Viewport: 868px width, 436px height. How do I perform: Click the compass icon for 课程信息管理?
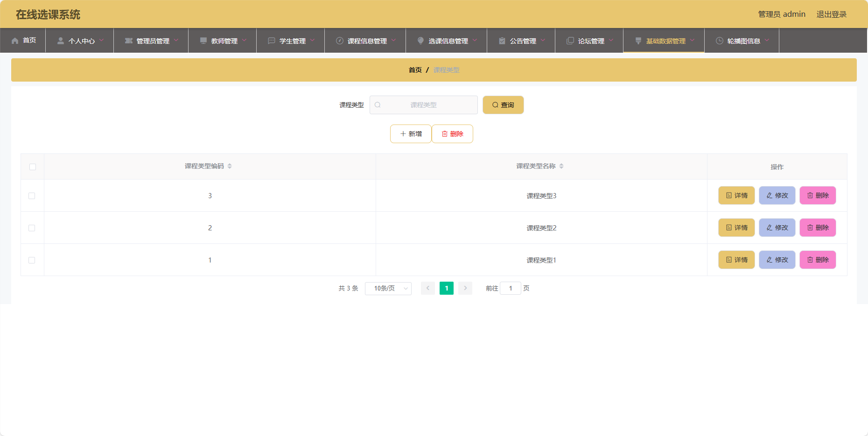pyautogui.click(x=340, y=41)
